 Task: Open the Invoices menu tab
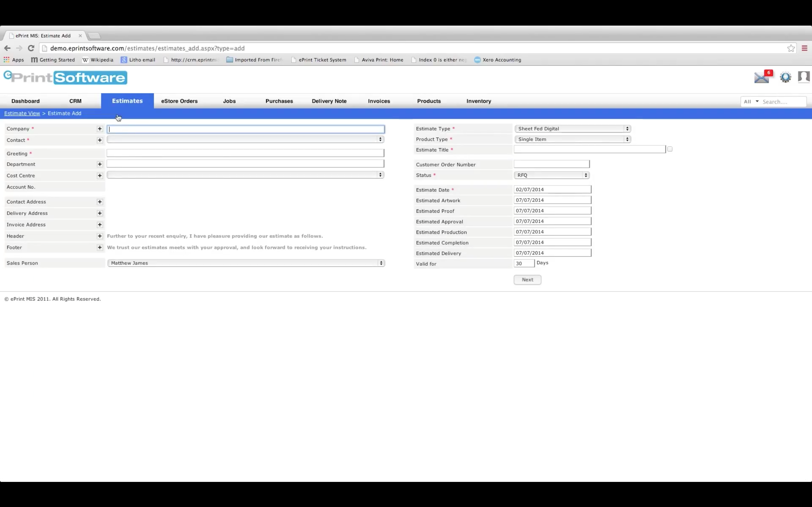[x=379, y=101]
